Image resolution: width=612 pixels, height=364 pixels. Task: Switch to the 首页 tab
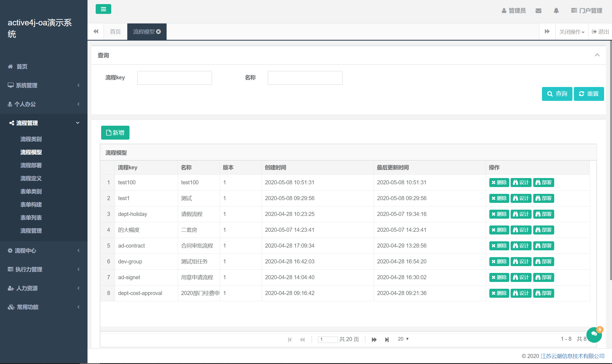point(115,31)
